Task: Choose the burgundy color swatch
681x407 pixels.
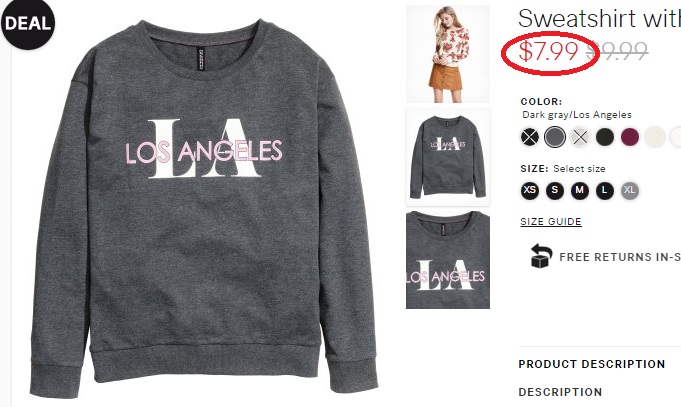Action: tap(629, 137)
